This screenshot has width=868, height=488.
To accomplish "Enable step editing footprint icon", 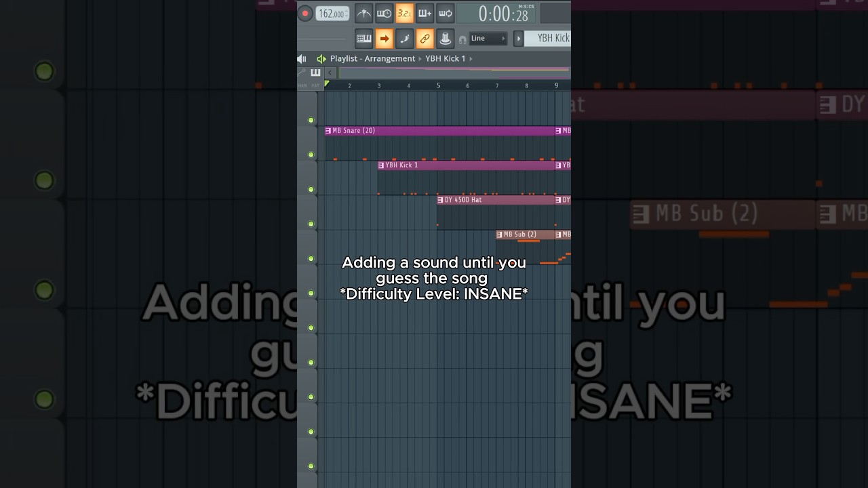I will click(x=405, y=39).
